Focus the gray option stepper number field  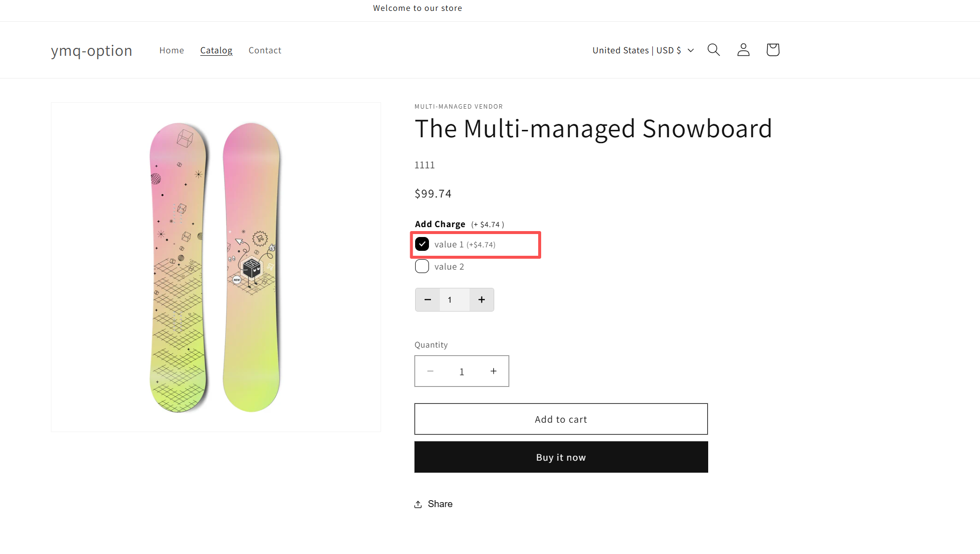click(x=454, y=300)
